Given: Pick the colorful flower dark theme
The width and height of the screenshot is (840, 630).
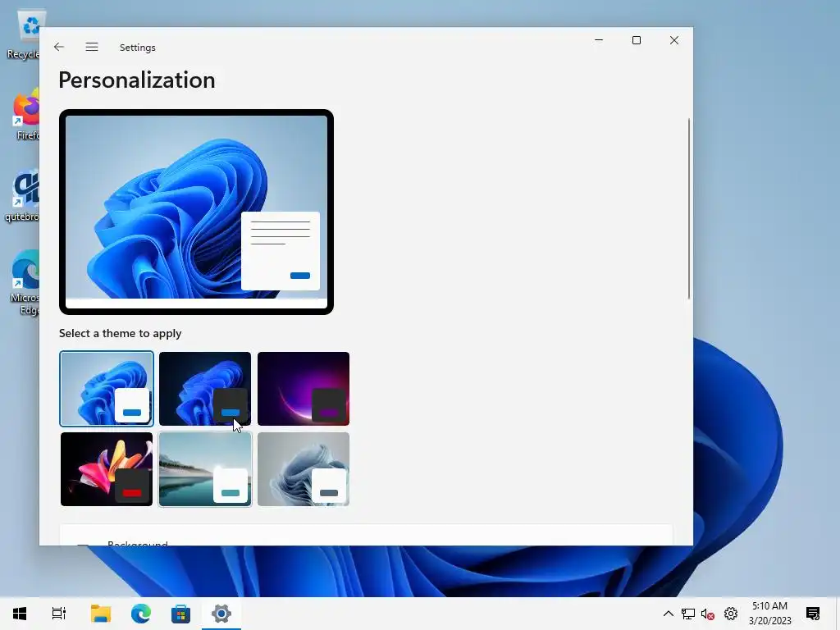Looking at the screenshot, I should (x=107, y=469).
